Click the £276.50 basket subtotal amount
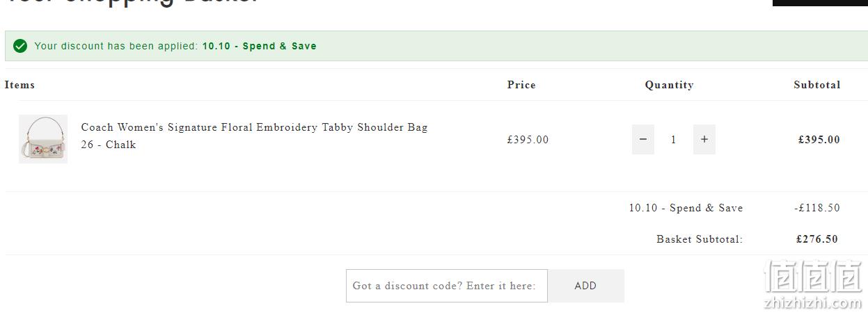Image resolution: width=868 pixels, height=315 pixels. pyautogui.click(x=817, y=239)
